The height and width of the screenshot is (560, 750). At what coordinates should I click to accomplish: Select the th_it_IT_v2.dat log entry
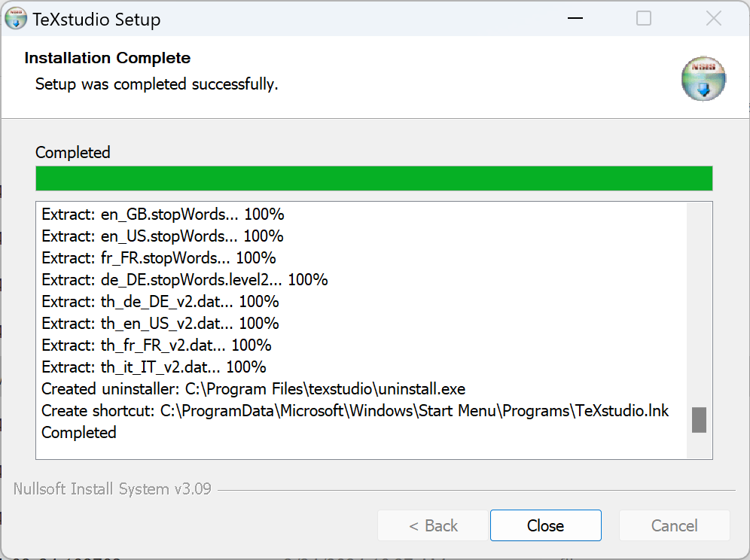point(154,367)
